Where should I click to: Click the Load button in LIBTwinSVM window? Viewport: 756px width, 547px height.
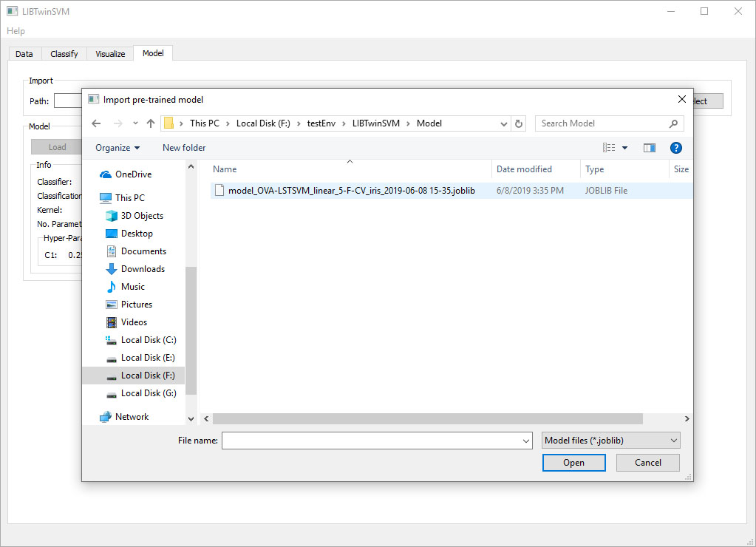(57, 147)
